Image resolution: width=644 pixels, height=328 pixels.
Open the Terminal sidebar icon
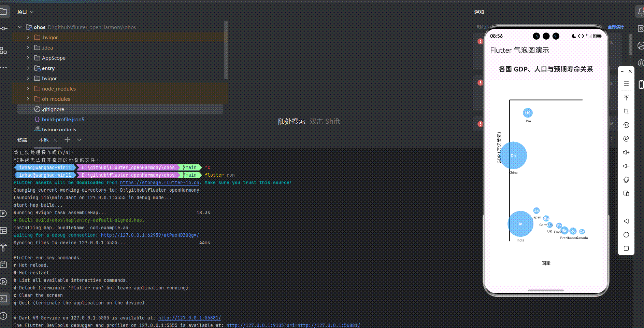(x=3, y=299)
